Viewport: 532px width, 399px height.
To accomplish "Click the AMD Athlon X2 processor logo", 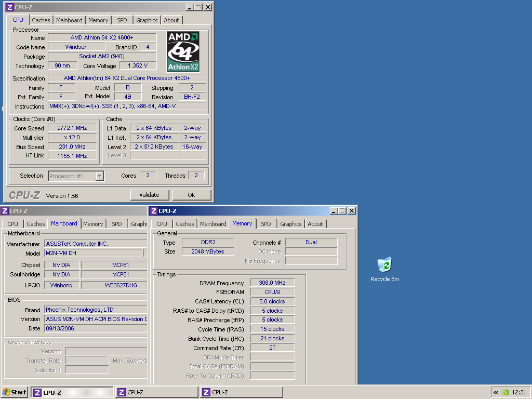I will pyautogui.click(x=183, y=51).
